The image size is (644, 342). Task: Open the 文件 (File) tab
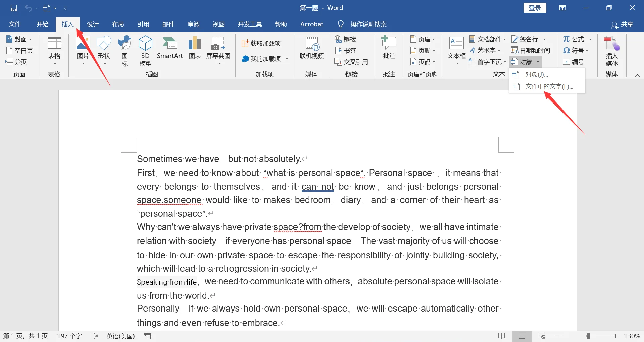pos(15,24)
